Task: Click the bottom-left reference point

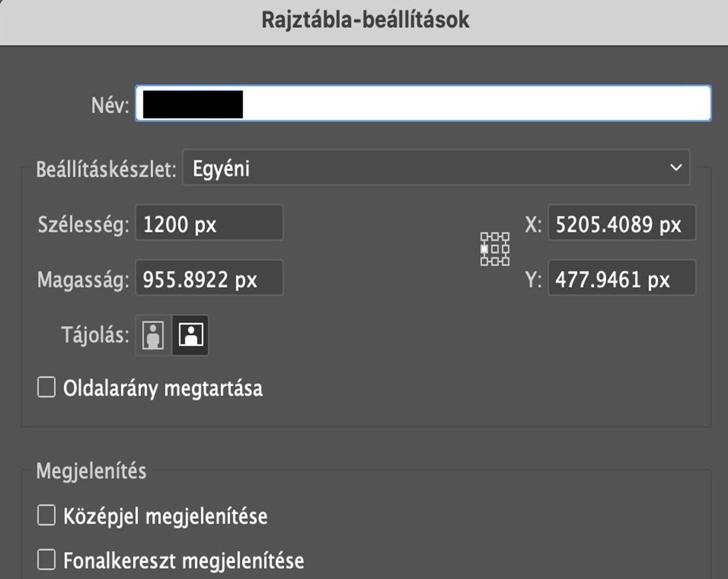Action: tap(484, 261)
